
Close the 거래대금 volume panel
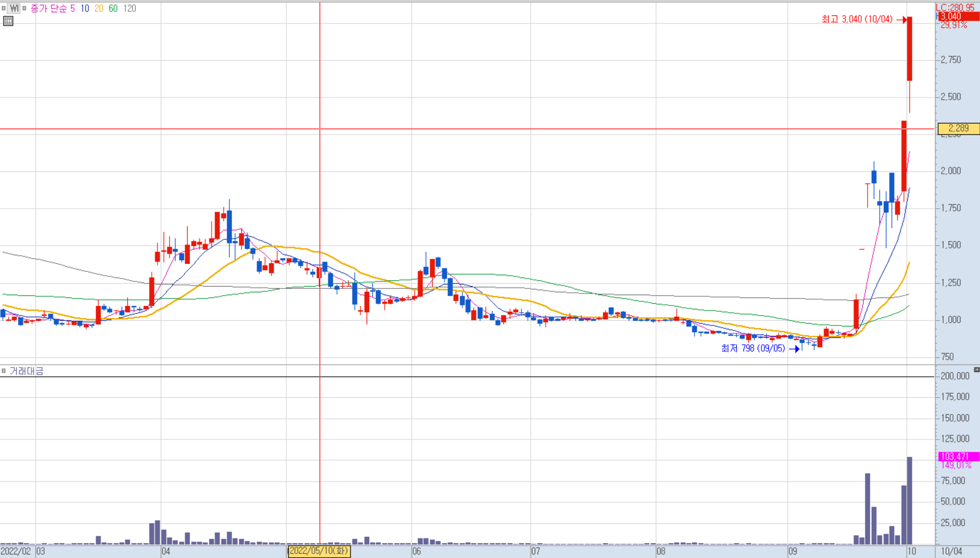coord(976,370)
